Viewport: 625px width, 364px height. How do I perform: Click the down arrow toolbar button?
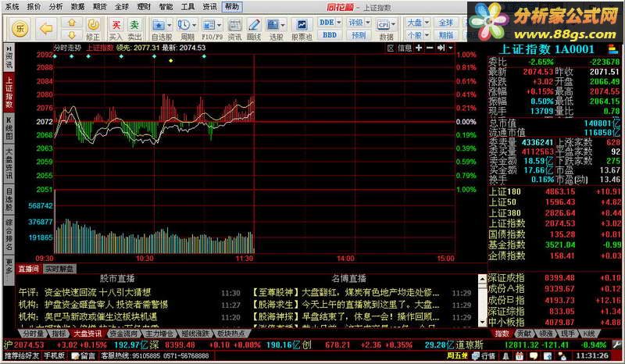(x=72, y=35)
